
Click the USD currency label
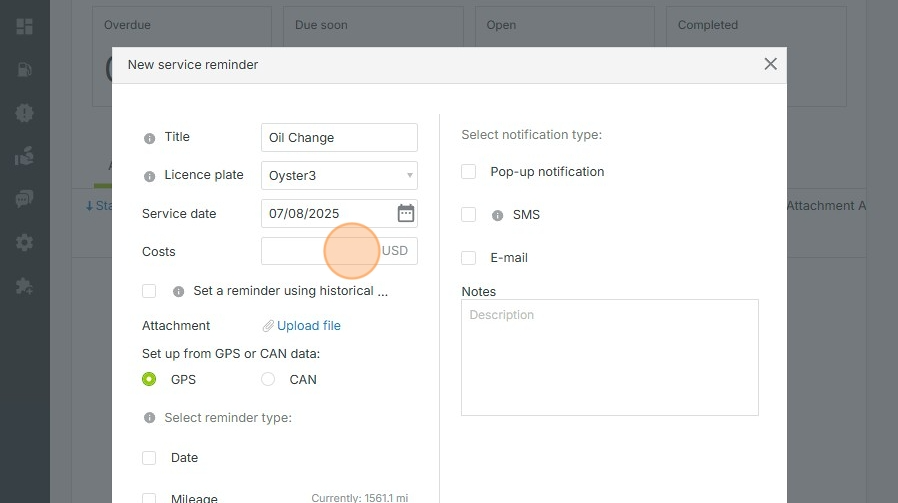point(395,251)
